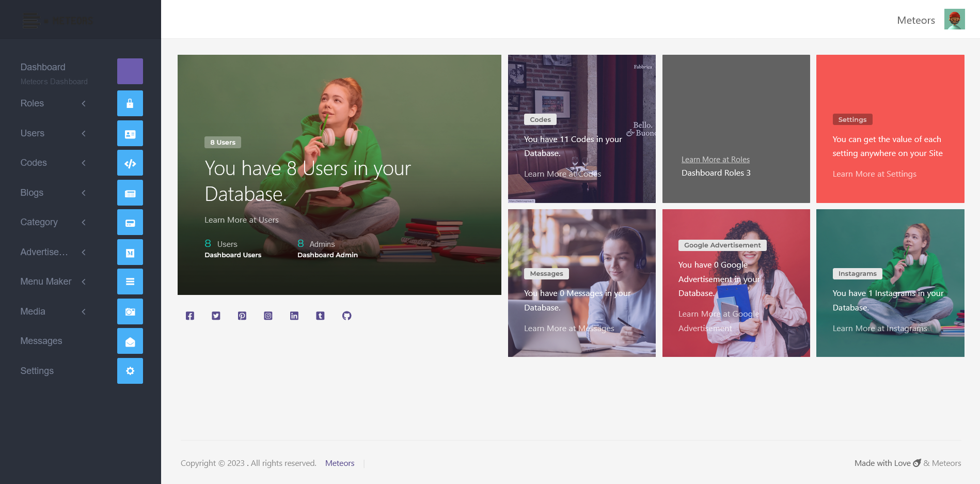
Task: Click the 'Instagrams' badge on the card
Action: pos(858,274)
